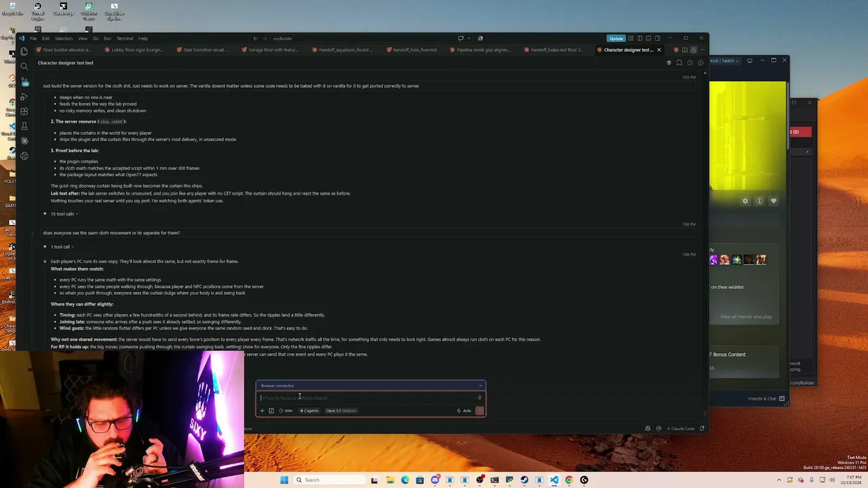Click Friends & Chat in Steam window
This screenshot has width=868, height=488.
pos(766,399)
